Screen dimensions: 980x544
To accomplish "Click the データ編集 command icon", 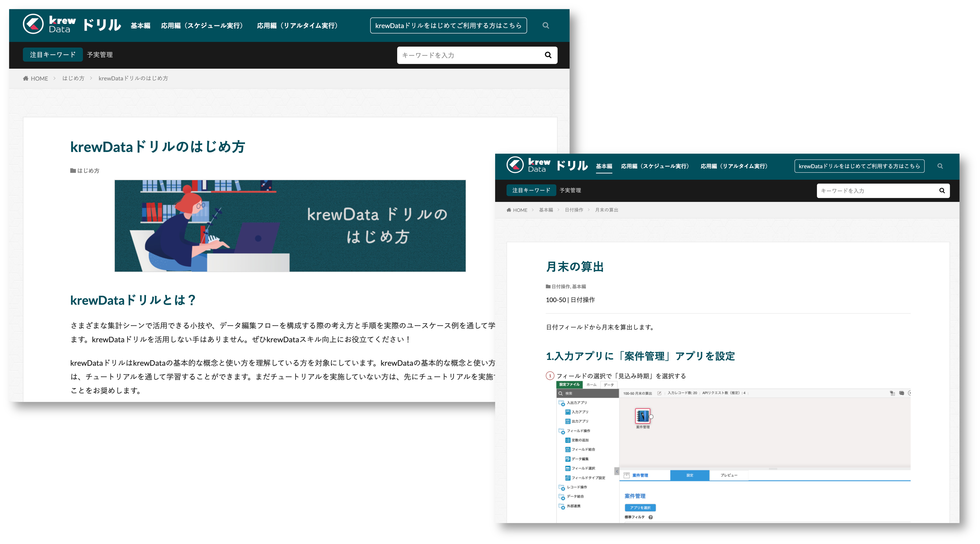I will [568, 459].
